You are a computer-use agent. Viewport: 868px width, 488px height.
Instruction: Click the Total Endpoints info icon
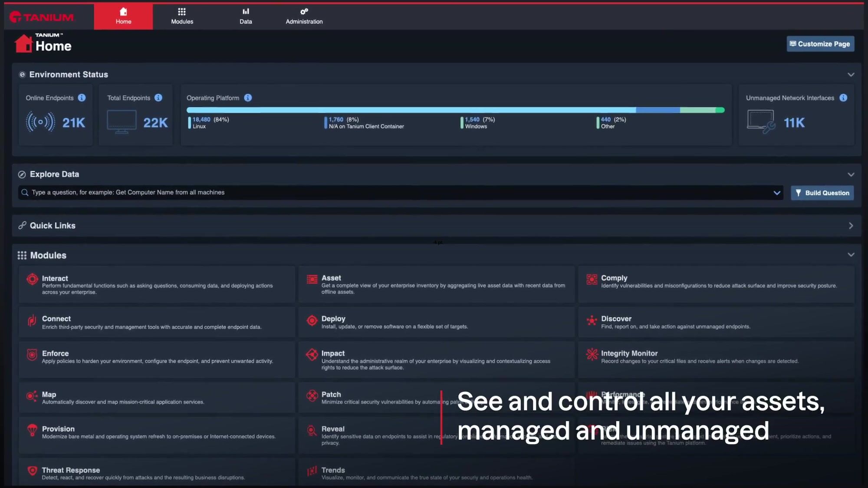click(158, 98)
